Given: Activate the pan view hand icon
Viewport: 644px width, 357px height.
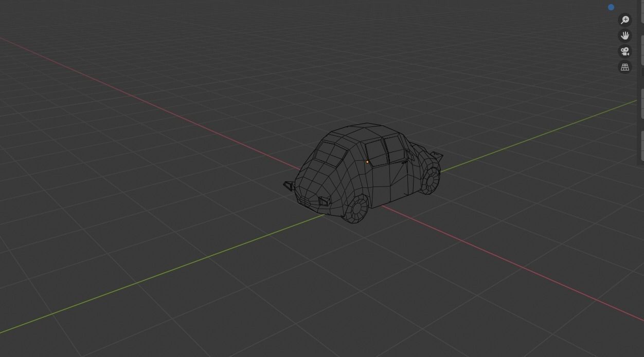Looking at the screenshot, I should (625, 36).
